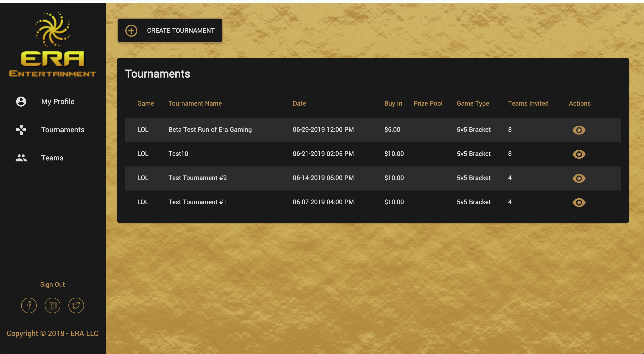Screen dimensions: 644x354
Task: Click teams invited '4' in Test Tournament #2 row
Action: pos(510,178)
